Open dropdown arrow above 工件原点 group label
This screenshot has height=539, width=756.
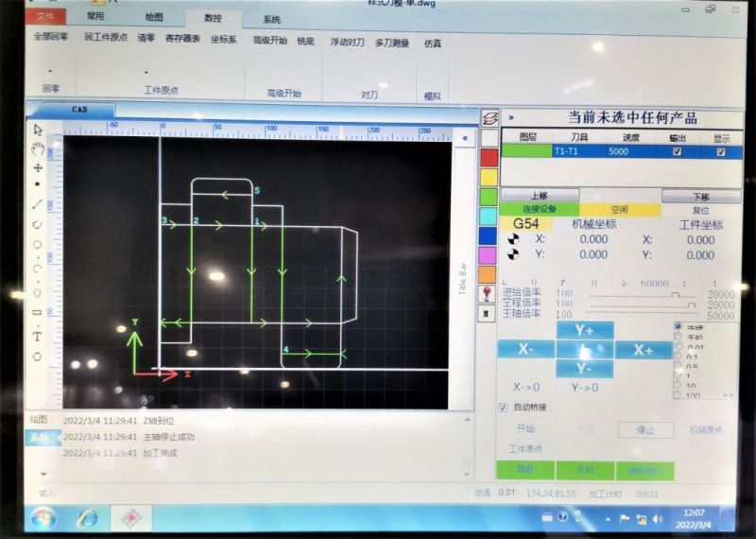point(146,73)
